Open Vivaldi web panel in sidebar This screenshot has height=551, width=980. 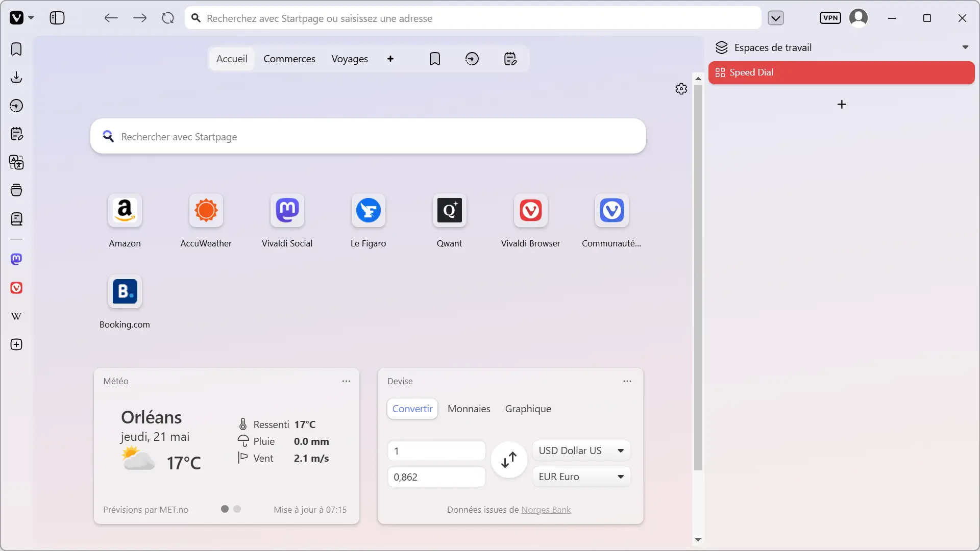click(16, 288)
